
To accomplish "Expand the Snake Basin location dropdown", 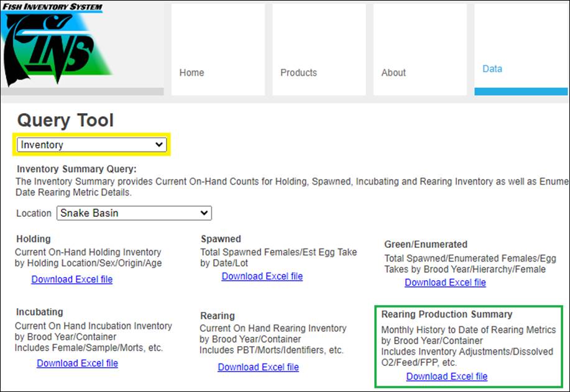I will (134, 213).
